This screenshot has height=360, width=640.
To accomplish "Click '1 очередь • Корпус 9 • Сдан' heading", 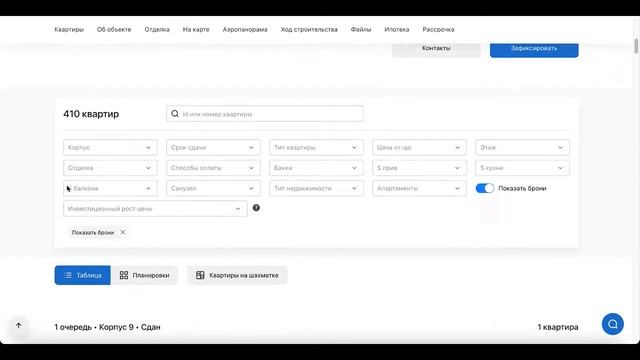I will click(x=107, y=327).
